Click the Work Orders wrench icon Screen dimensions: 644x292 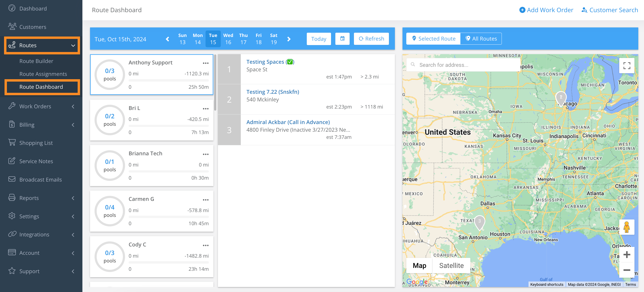point(12,106)
